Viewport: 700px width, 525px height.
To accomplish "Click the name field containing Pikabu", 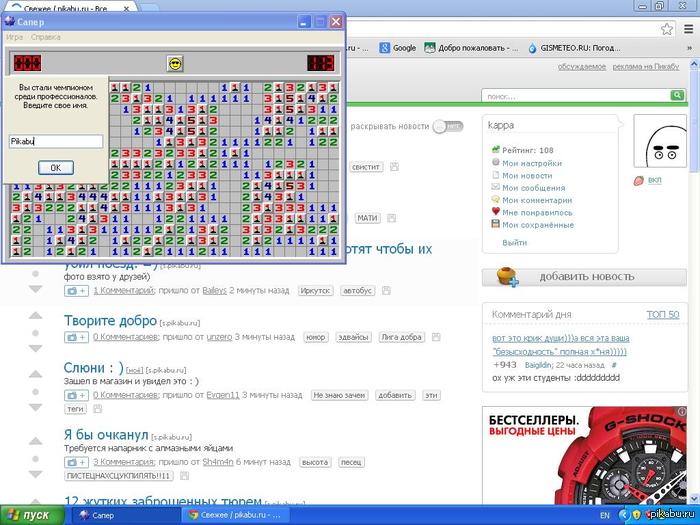I will pos(56,142).
